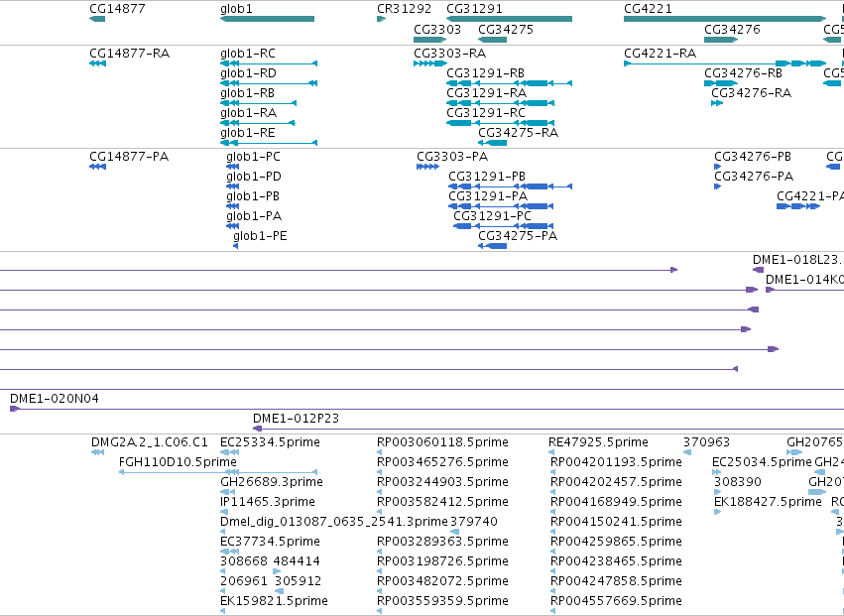Select protein CG34275-PA

pyautogui.click(x=493, y=246)
